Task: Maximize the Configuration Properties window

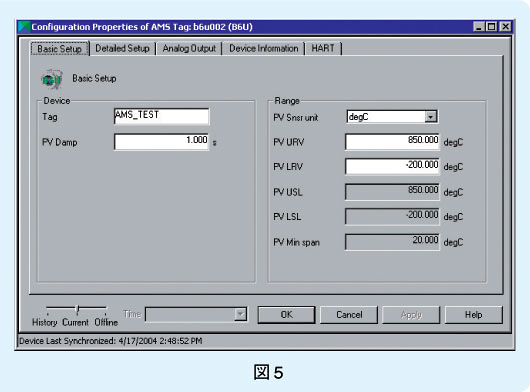Action: (491, 27)
